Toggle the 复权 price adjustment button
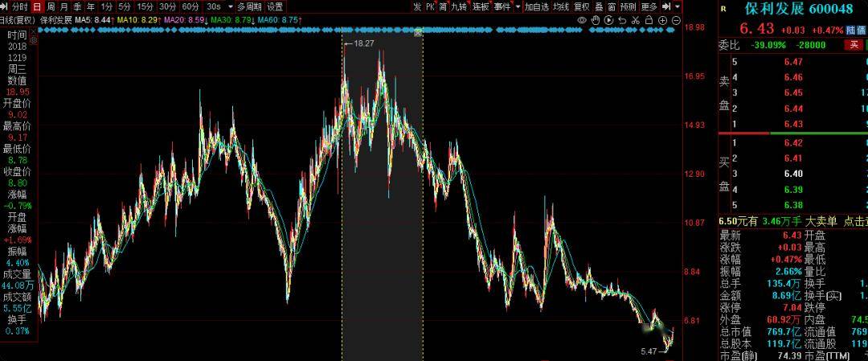Screen dimensions: 868x361 point(582,6)
